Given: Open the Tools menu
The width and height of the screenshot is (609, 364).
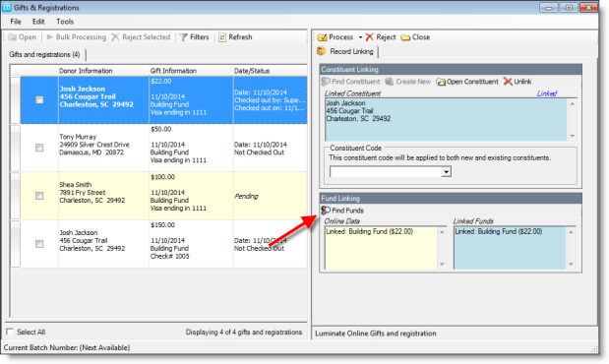Looking at the screenshot, I should [65, 22].
